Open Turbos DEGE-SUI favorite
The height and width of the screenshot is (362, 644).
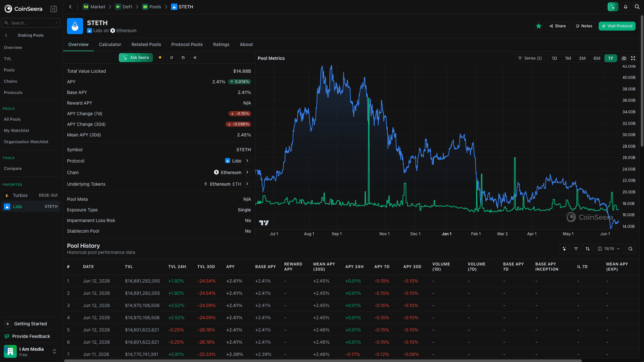(31, 195)
